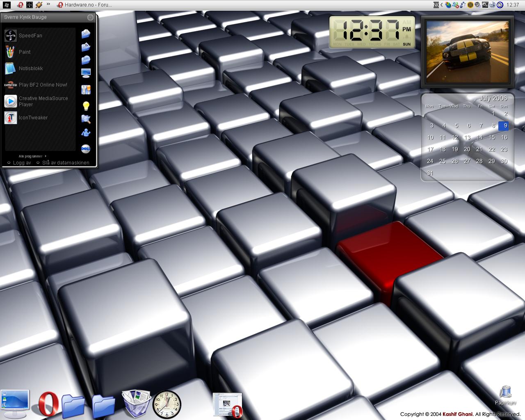Launch Opera from the bottom dock

click(x=47, y=404)
